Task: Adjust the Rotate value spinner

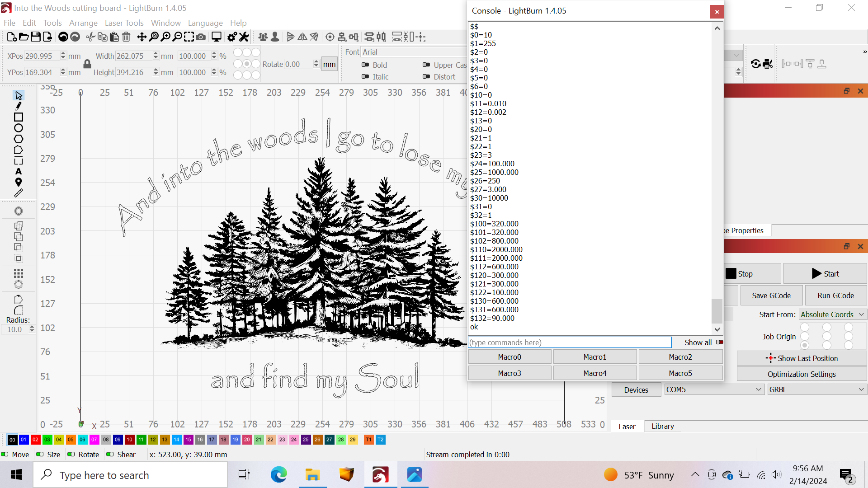Action: click(x=316, y=64)
